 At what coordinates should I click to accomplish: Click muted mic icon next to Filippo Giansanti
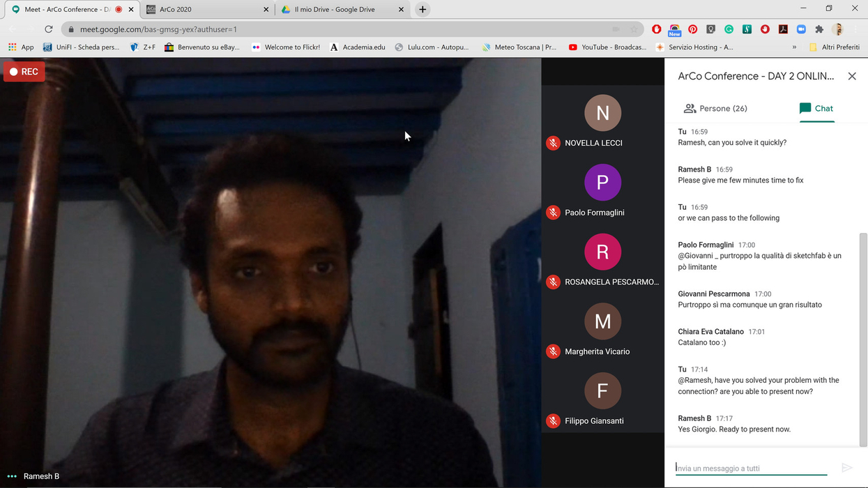coord(553,420)
